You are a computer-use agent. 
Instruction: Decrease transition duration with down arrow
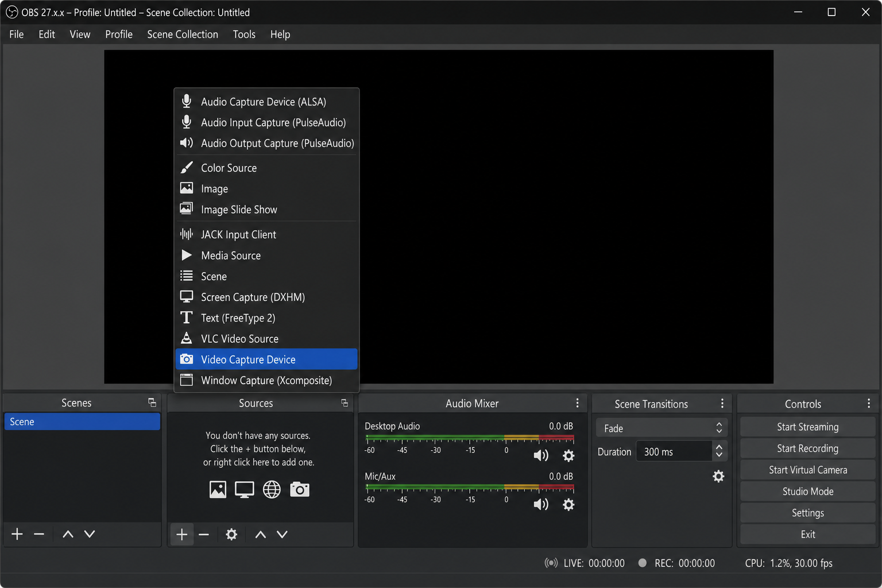(719, 455)
